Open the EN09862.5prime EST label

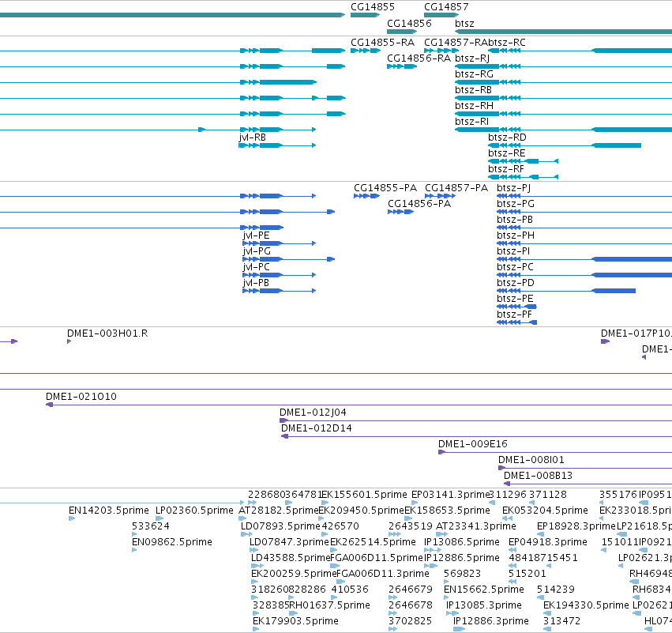[x=172, y=542]
